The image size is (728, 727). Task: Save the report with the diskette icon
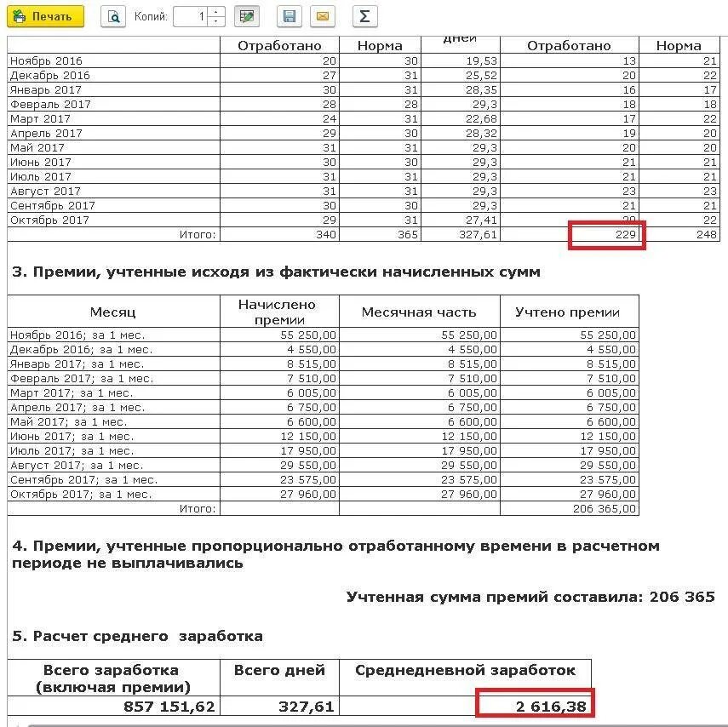coord(289,16)
